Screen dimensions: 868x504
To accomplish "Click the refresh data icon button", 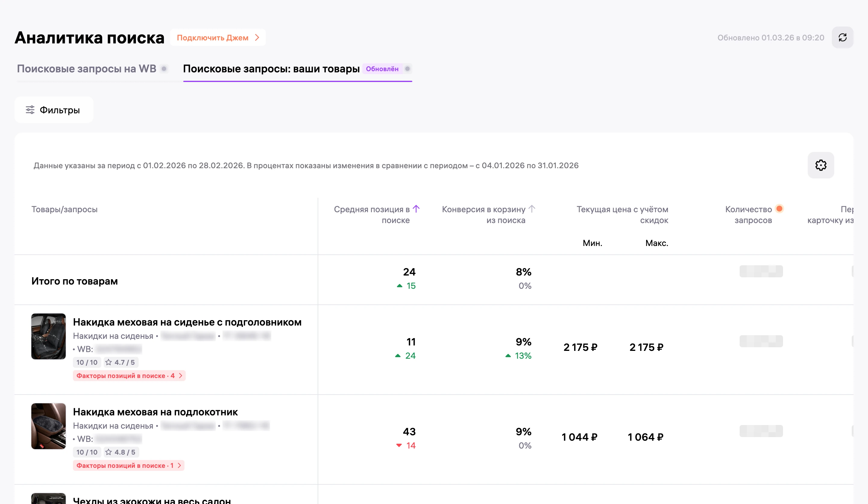I will (842, 38).
